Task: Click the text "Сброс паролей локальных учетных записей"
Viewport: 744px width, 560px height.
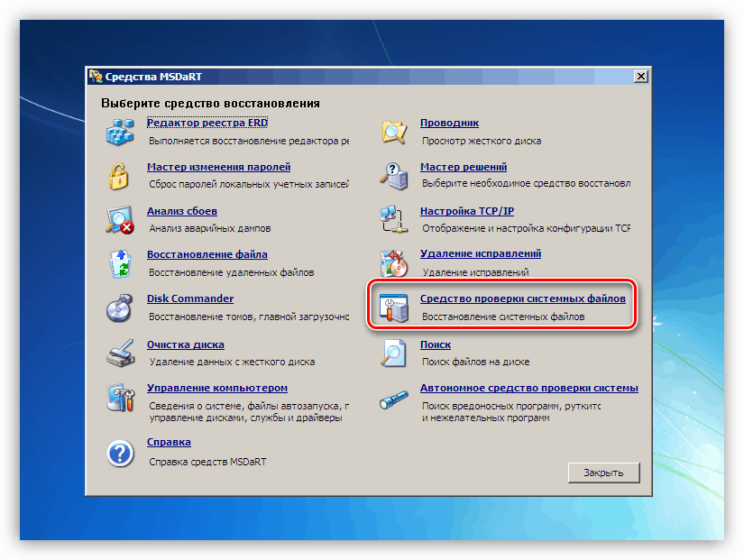Action: click(x=249, y=184)
